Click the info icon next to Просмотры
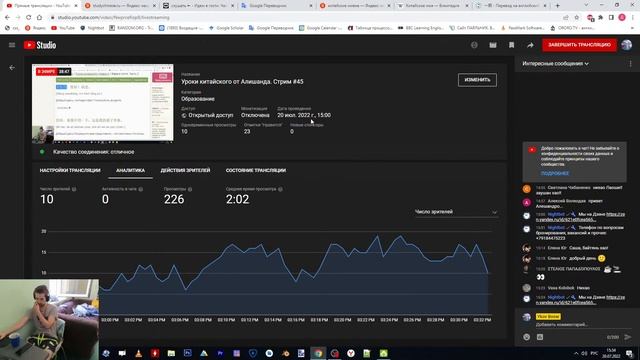640x360 pixels. [x=190, y=189]
